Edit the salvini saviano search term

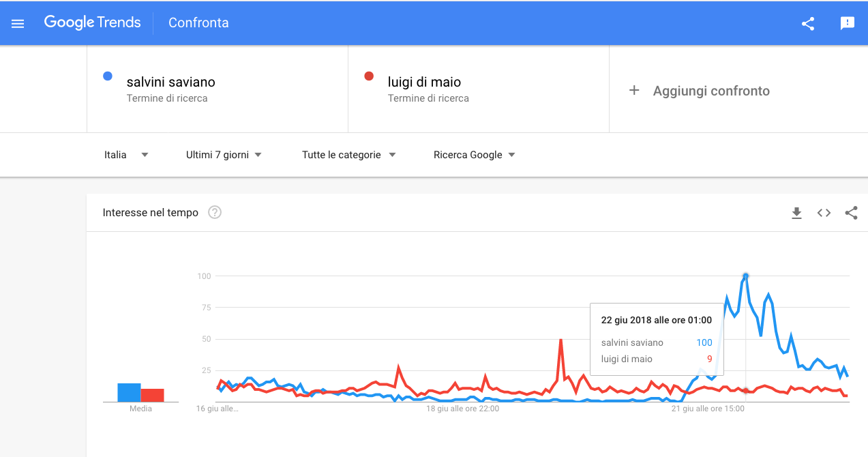click(x=171, y=82)
